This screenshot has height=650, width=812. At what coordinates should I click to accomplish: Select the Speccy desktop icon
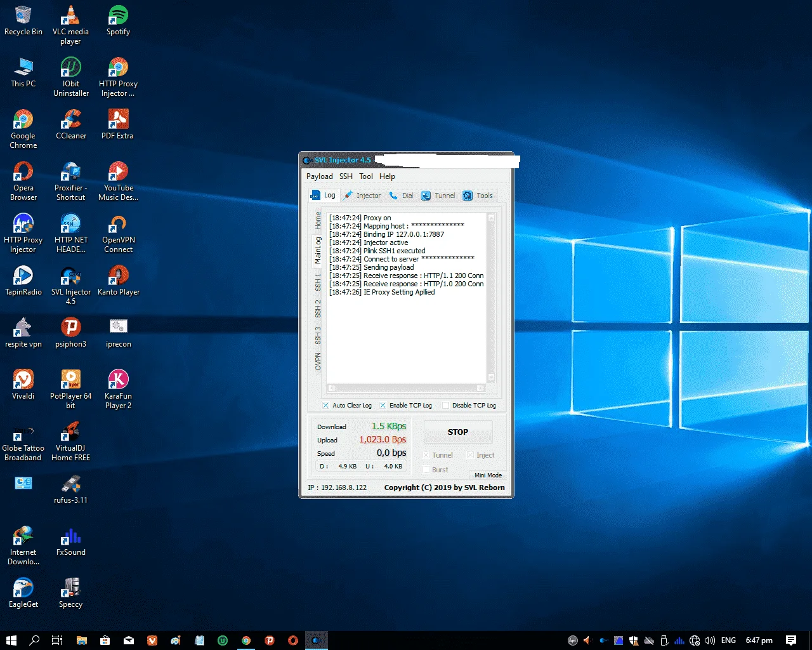(70, 594)
